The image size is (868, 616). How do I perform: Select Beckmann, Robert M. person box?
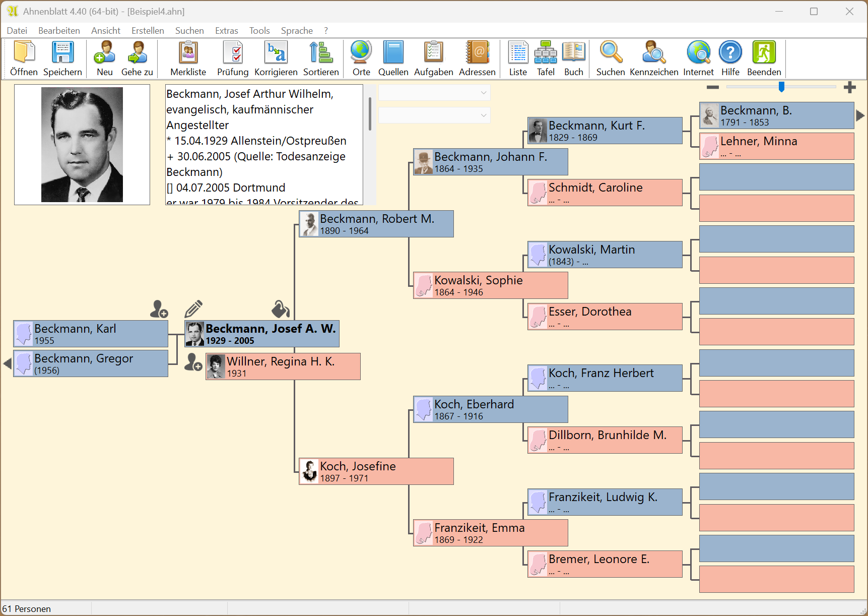[x=376, y=224]
